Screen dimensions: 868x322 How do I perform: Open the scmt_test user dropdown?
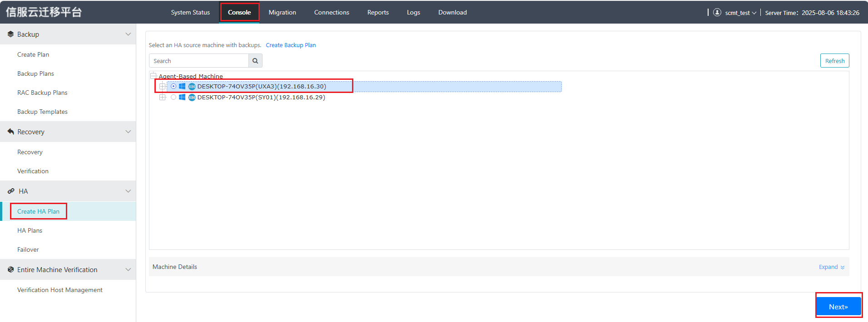tap(740, 13)
